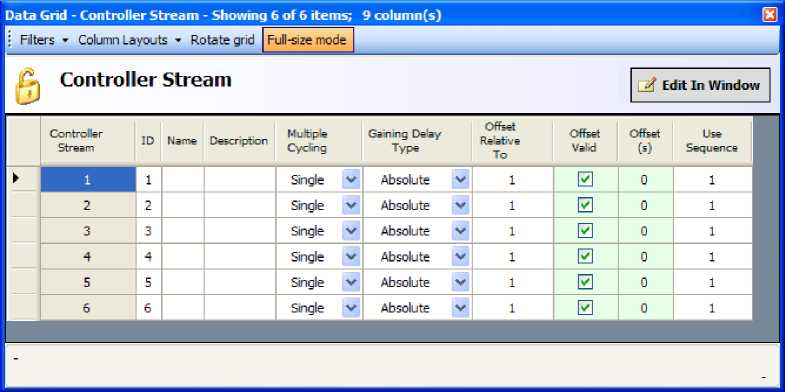Click the current row arrow indicator
This screenshot has height=392, width=785.
click(x=16, y=177)
